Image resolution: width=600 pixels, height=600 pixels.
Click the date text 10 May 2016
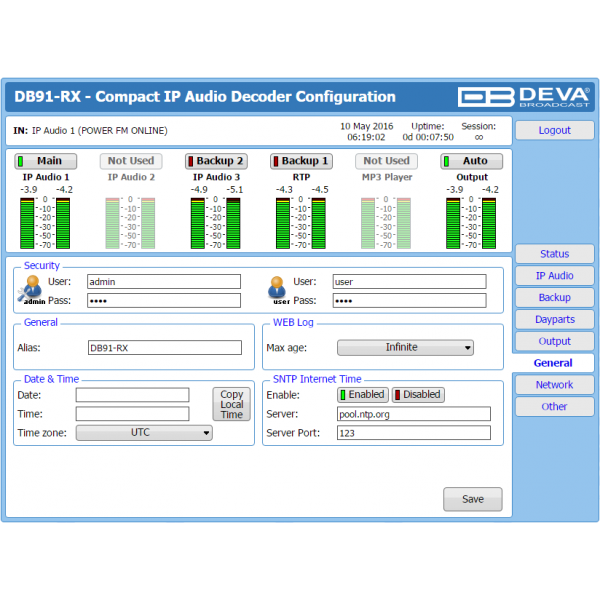tap(367, 126)
